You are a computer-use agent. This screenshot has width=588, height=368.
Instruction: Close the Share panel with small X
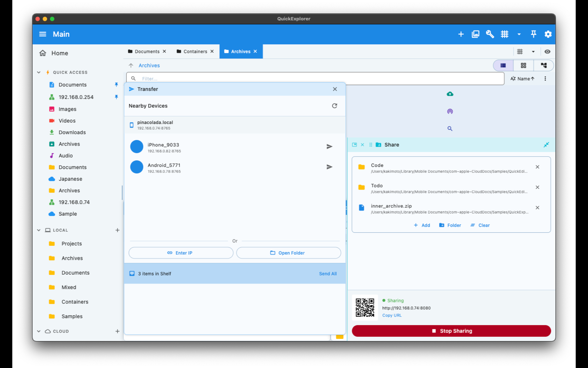pos(362,145)
